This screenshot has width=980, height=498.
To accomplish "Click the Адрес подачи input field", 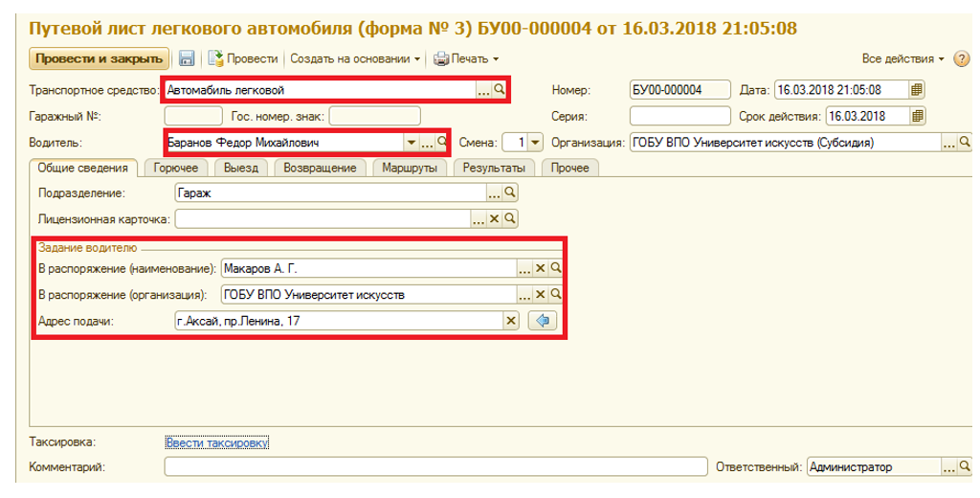I will 339,321.
